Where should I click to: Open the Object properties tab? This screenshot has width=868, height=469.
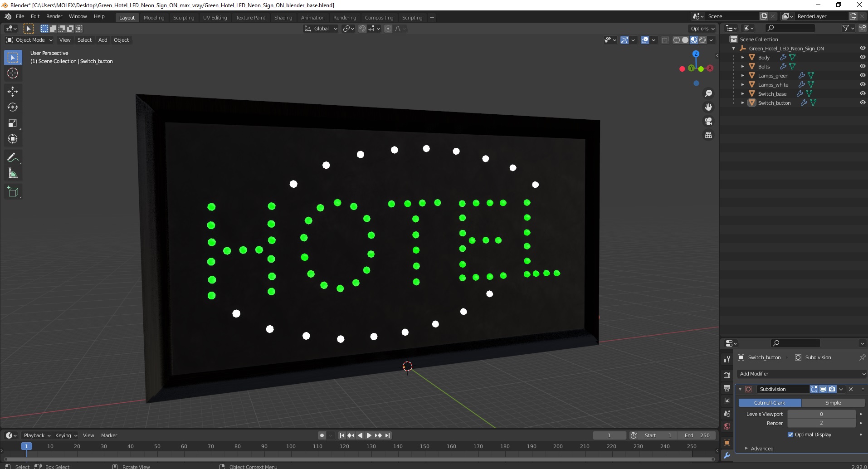coord(727,443)
